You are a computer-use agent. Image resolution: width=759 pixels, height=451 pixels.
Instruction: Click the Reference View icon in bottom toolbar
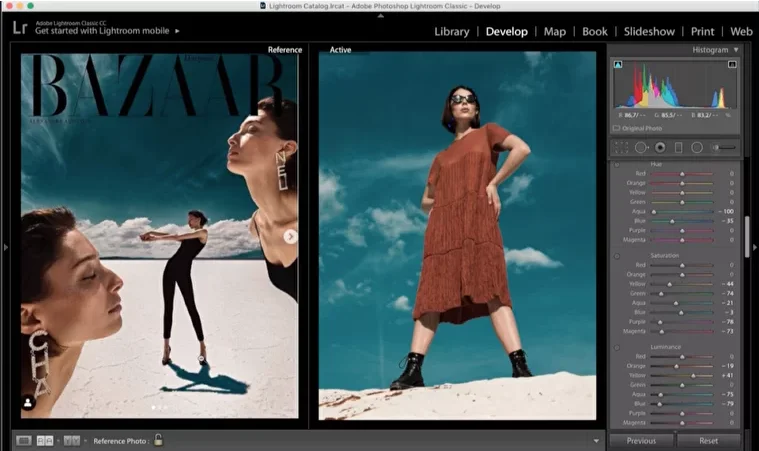tap(45, 440)
